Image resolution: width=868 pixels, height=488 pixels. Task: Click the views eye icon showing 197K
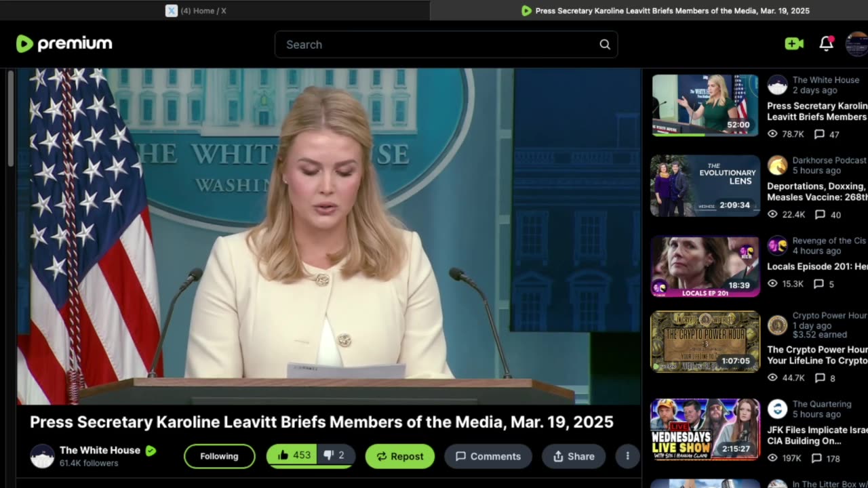tap(772, 458)
